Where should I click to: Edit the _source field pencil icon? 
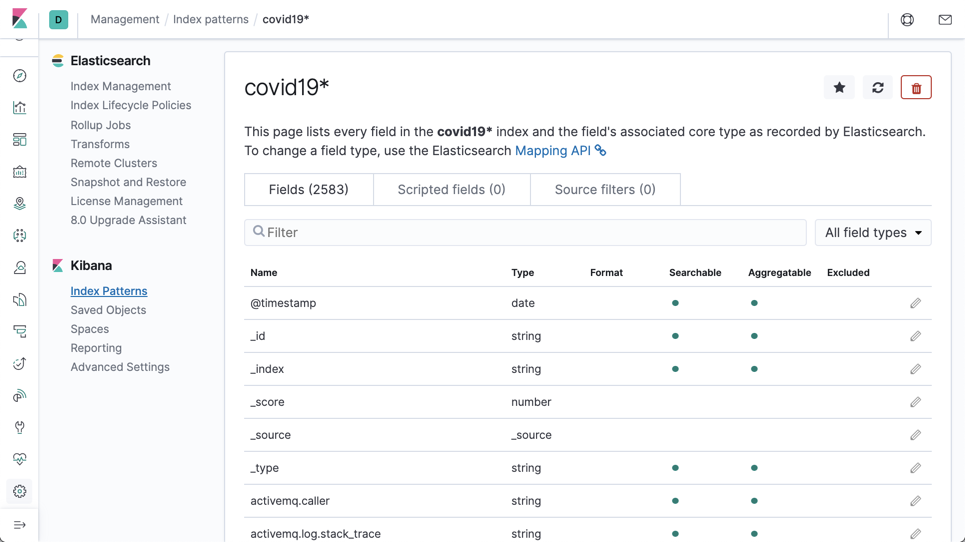[916, 435]
